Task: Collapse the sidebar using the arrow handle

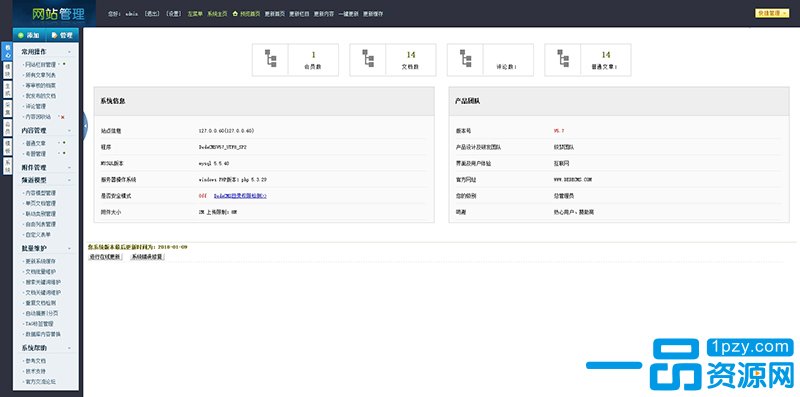Action: (x=85, y=125)
